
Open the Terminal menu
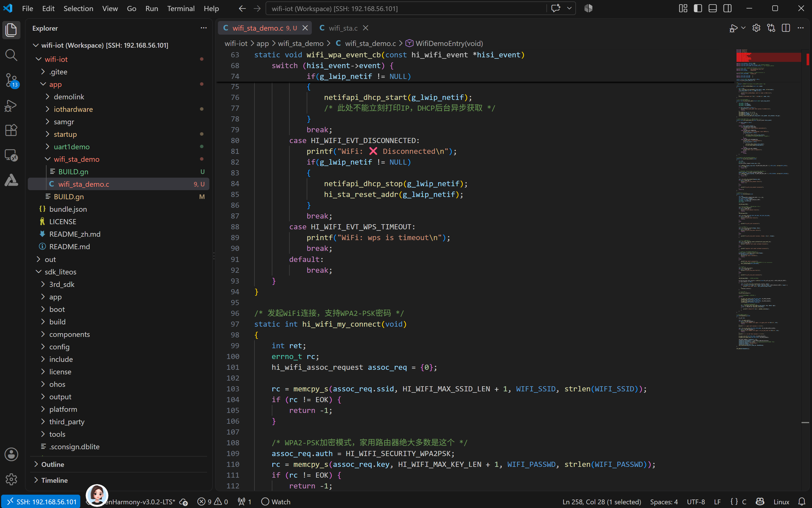pos(181,9)
